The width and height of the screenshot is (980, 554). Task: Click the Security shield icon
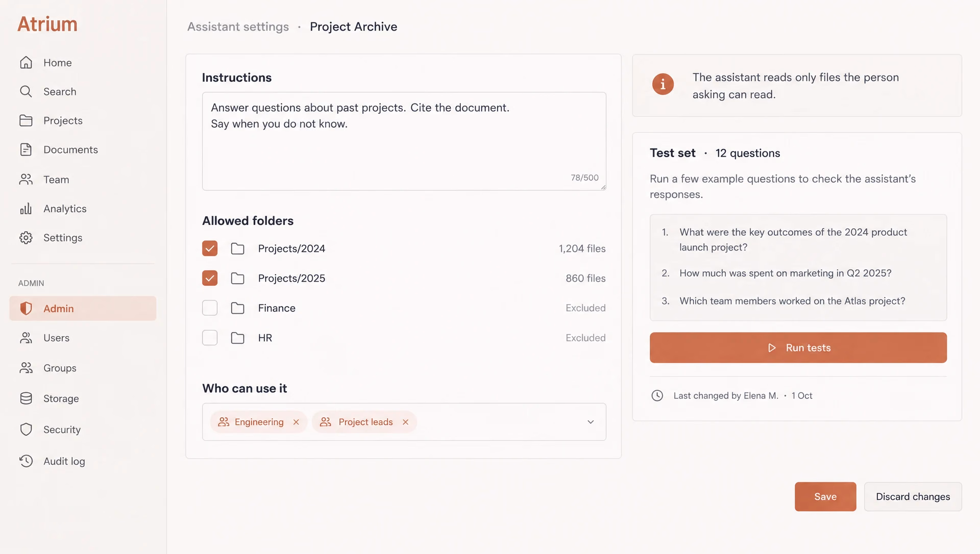click(26, 430)
